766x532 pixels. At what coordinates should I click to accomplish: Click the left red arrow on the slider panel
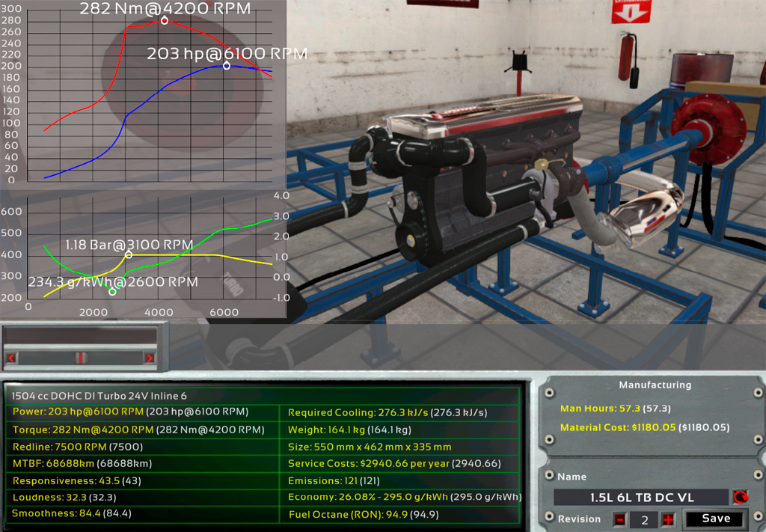11,358
